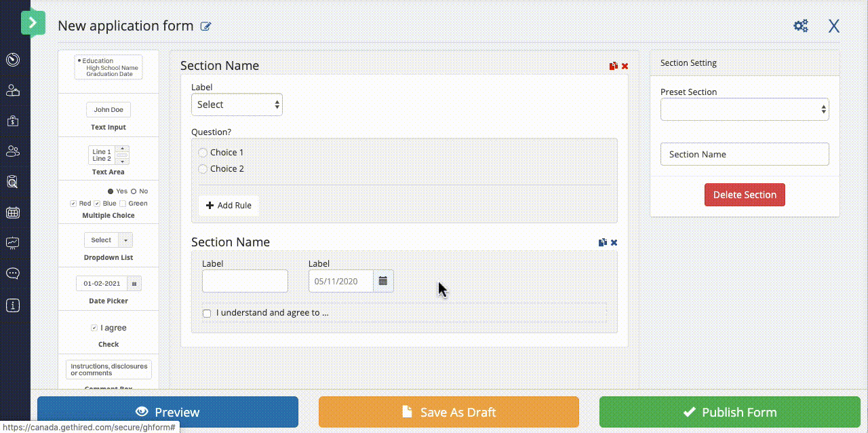Open the Label 'Select' dropdown
This screenshot has width=868, height=433.
coord(237,105)
